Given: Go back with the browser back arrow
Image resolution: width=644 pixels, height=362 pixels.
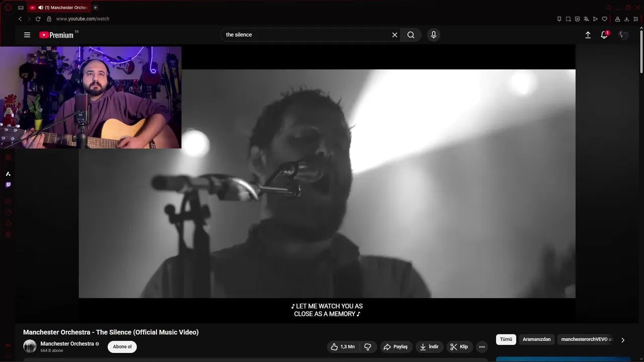Looking at the screenshot, I should pos(20,19).
